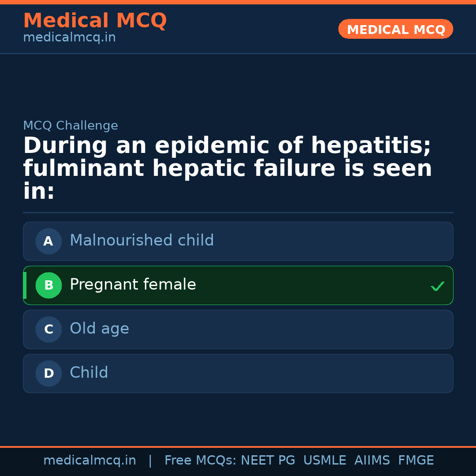Click the orange MEDICAL MCQ badge
This screenshot has width=476, height=476.
(x=395, y=30)
